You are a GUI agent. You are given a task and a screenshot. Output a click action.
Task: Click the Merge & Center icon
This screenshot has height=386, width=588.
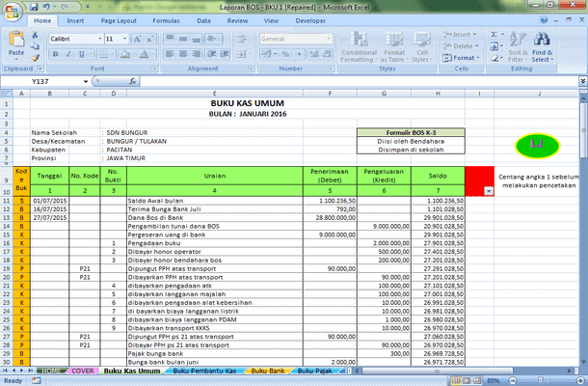(241, 54)
